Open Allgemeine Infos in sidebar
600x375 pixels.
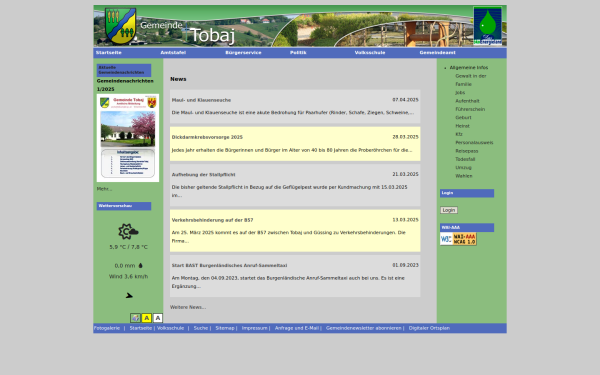coord(469,68)
